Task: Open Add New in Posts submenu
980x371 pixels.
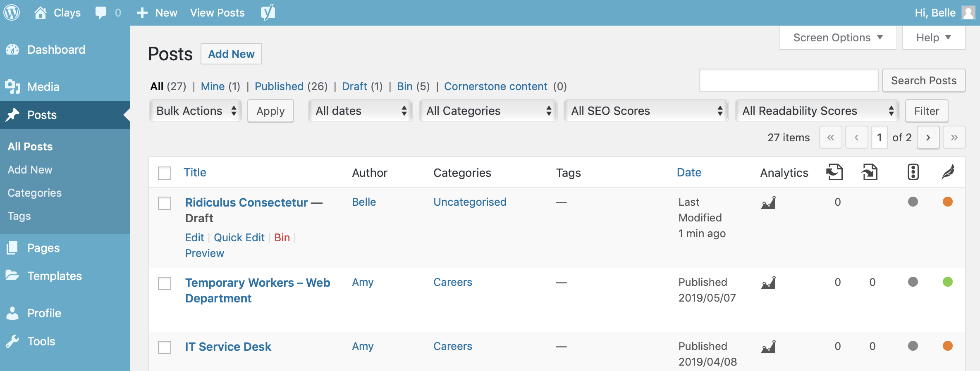Action: click(30, 170)
